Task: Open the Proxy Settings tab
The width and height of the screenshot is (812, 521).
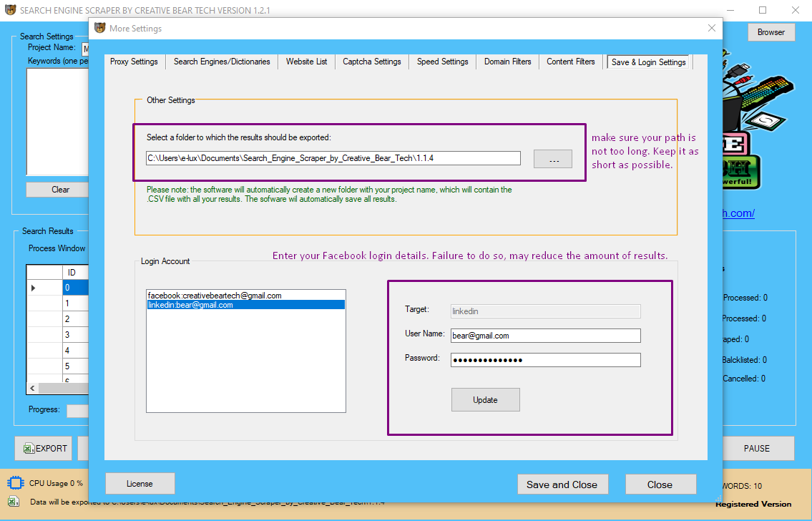Action: [x=134, y=62]
